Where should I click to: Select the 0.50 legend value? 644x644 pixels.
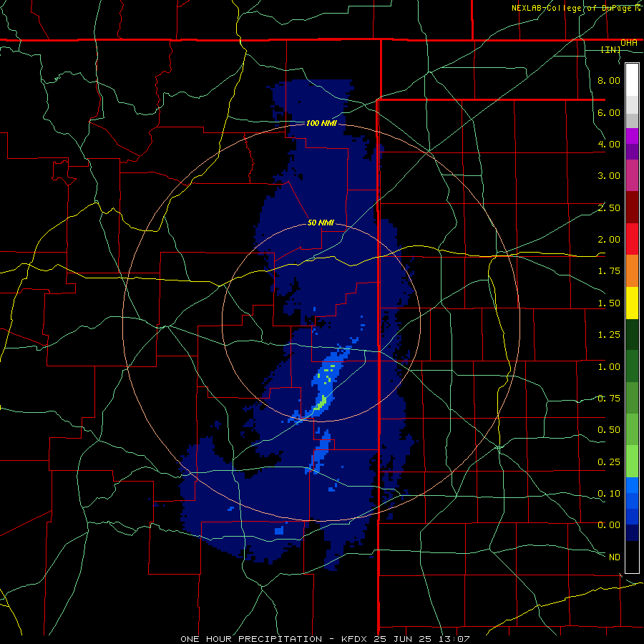[x=609, y=430]
